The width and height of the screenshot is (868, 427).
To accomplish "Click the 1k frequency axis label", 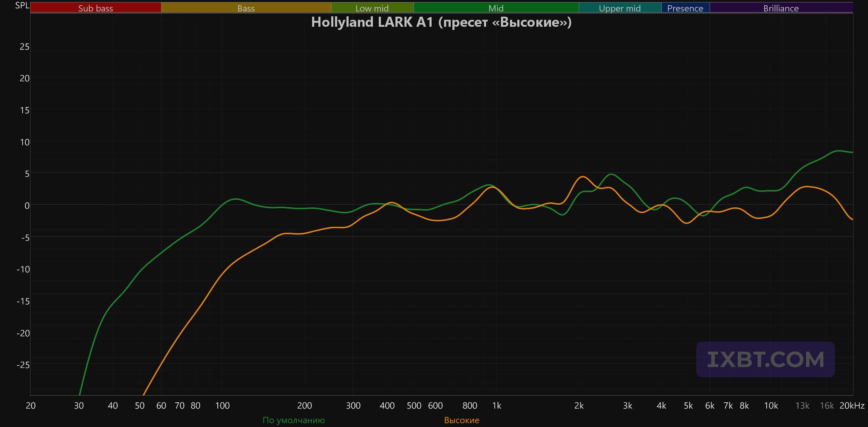I will point(497,405).
